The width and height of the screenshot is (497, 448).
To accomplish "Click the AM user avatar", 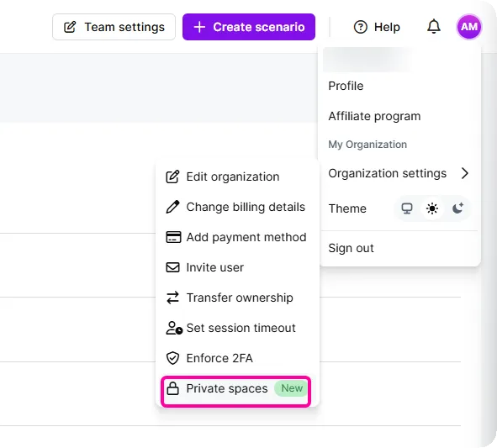I will tap(468, 27).
